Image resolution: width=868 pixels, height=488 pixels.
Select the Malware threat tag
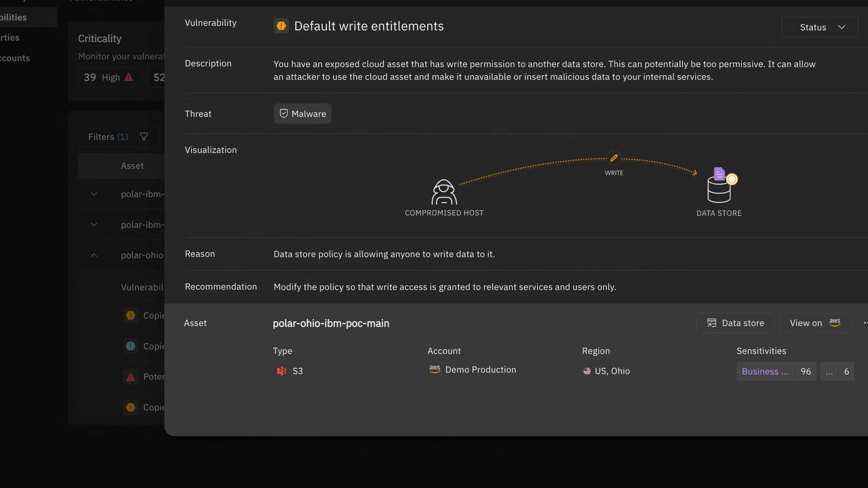tap(302, 114)
